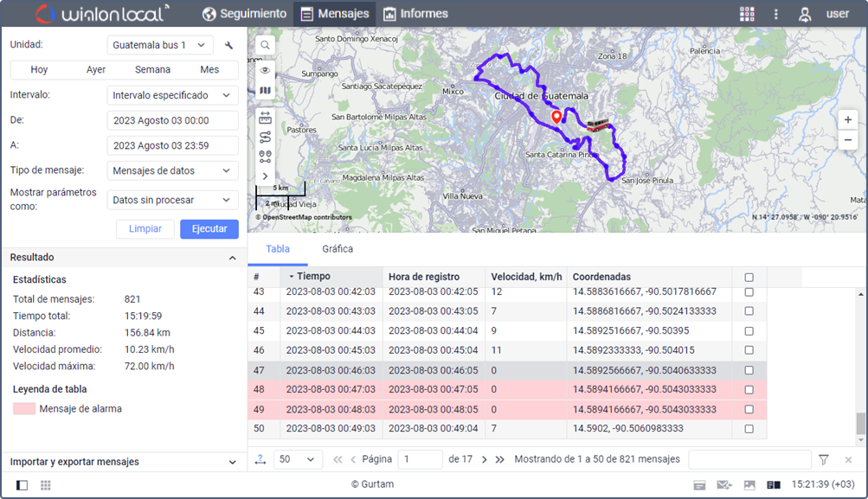Click the wrench icon beside unit selector
The width and height of the screenshot is (868, 499).
pos(228,45)
